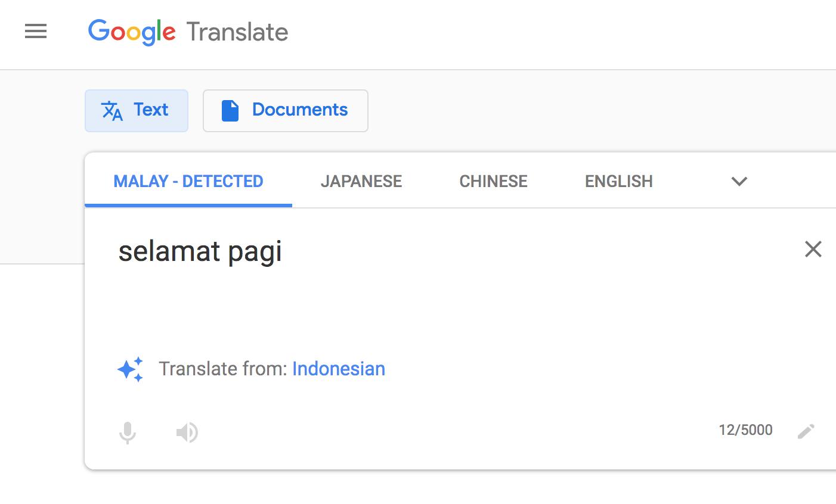The image size is (836, 504).
Task: Expand the source language list chevron
Action: pyautogui.click(x=739, y=181)
